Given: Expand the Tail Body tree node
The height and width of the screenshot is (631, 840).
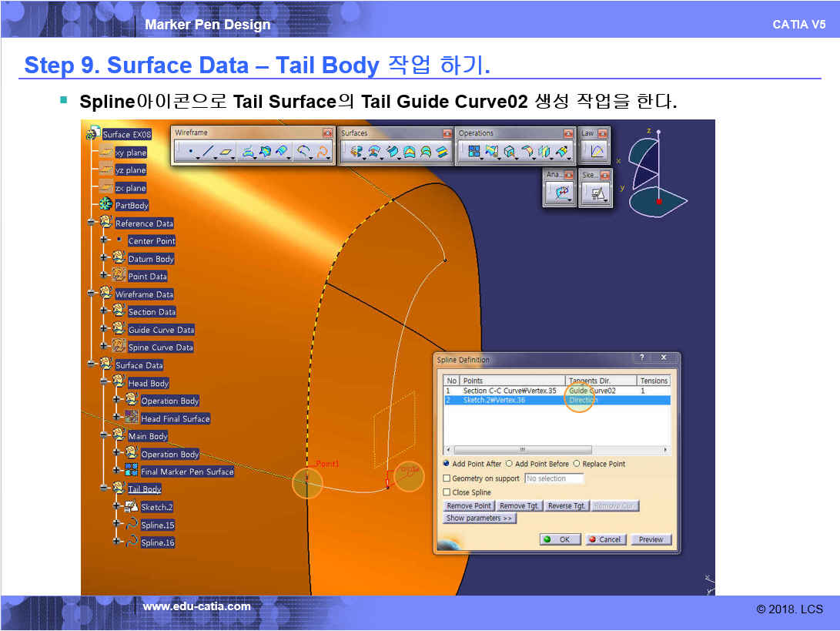Looking at the screenshot, I should (x=103, y=488).
